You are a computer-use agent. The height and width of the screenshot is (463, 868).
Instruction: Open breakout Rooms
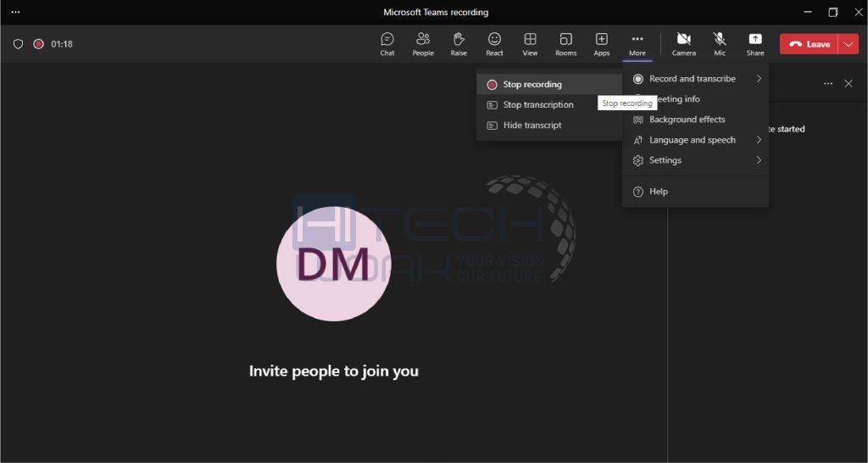tap(565, 44)
